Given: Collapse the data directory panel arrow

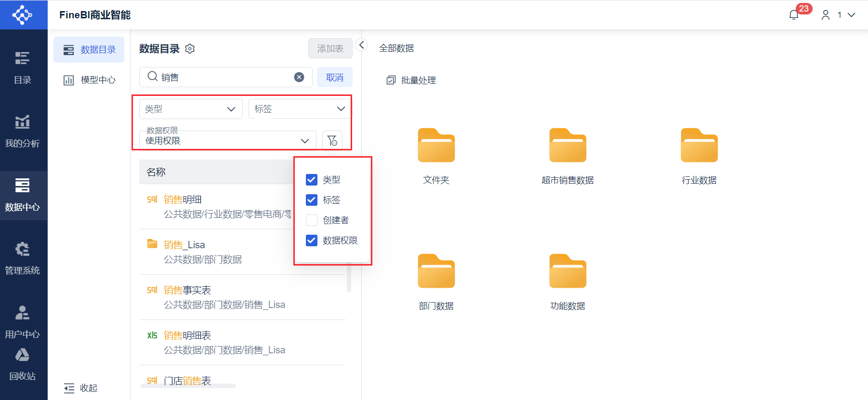Looking at the screenshot, I should click(x=361, y=45).
